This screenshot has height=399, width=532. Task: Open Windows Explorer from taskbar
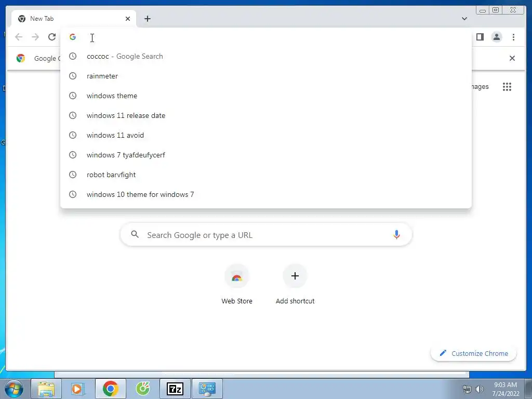click(46, 389)
